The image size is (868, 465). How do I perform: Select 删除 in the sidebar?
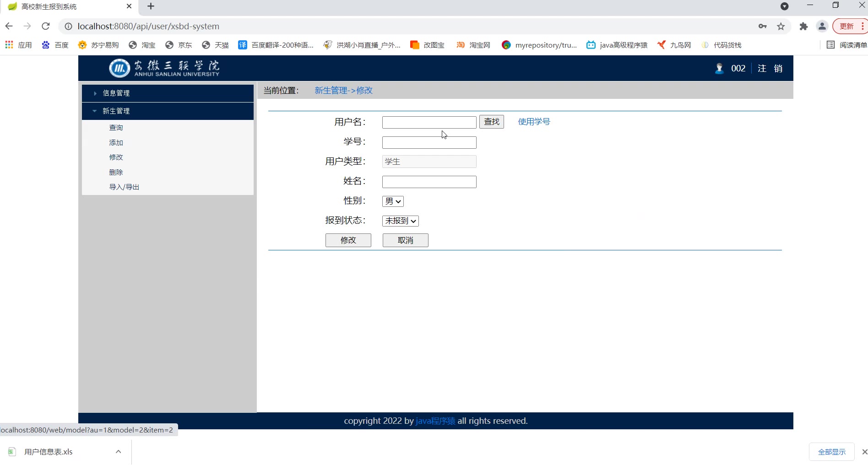tap(116, 172)
